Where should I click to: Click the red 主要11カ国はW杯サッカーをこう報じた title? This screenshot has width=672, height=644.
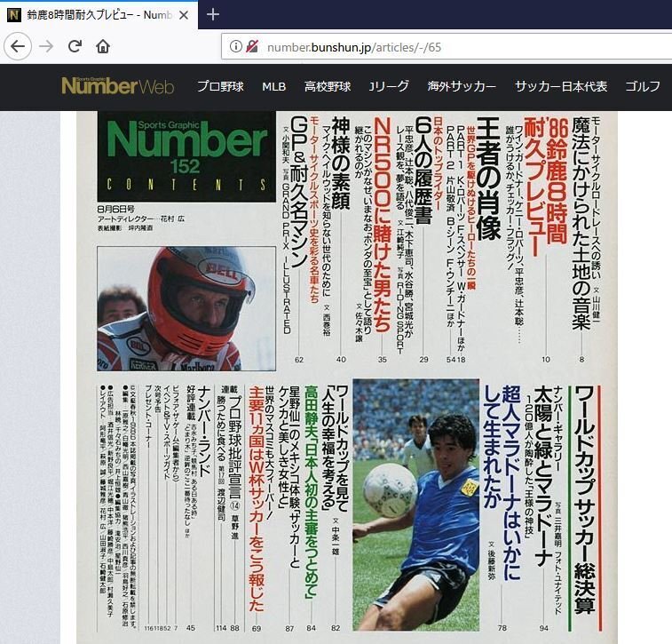(x=257, y=498)
